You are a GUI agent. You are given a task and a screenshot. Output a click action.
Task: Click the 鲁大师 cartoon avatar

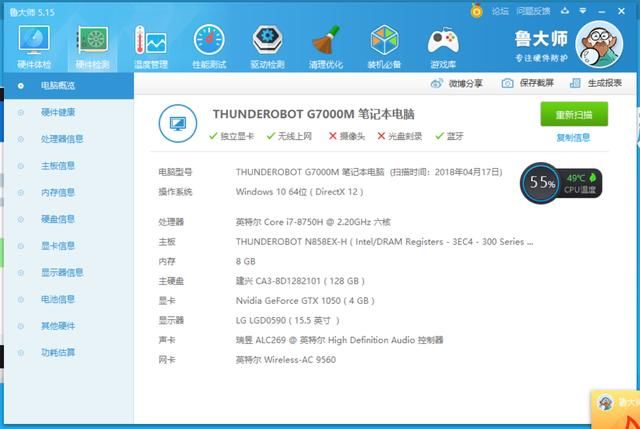click(599, 44)
